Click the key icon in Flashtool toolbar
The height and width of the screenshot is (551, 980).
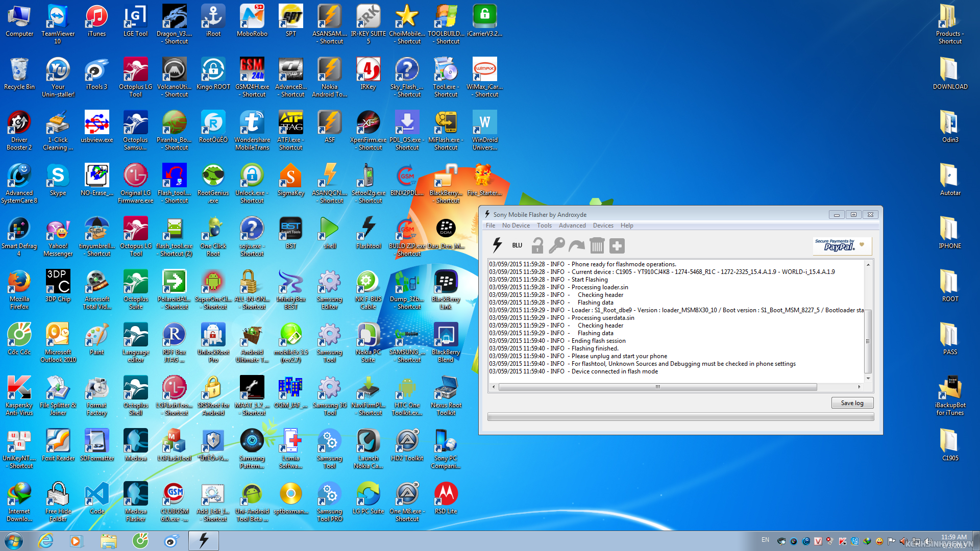pos(557,245)
